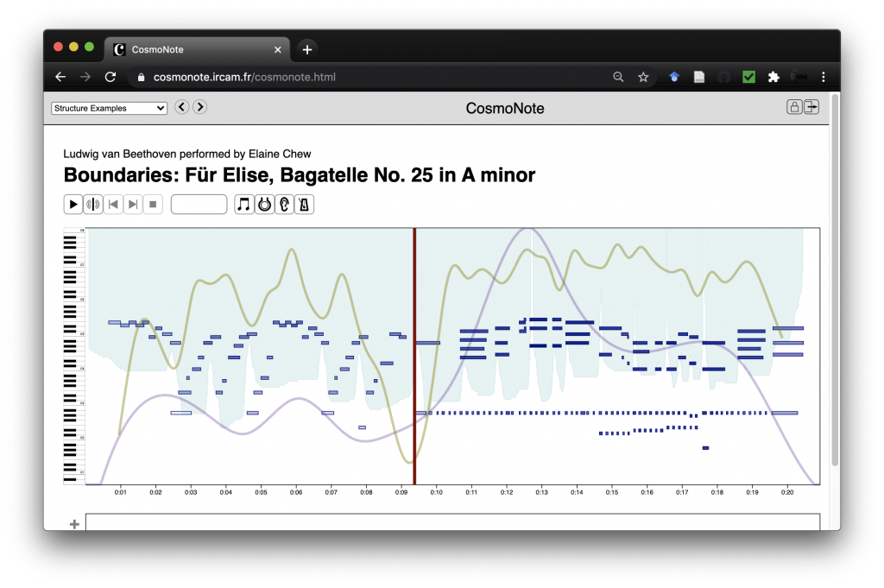Viewport: 884px width, 588px height.
Task: Click the blue graduation cap extension icon
Action: pyautogui.click(x=674, y=77)
